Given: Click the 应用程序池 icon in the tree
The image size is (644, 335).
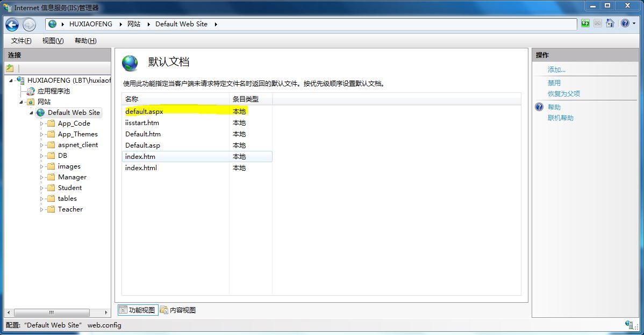Looking at the screenshot, I should (x=31, y=91).
